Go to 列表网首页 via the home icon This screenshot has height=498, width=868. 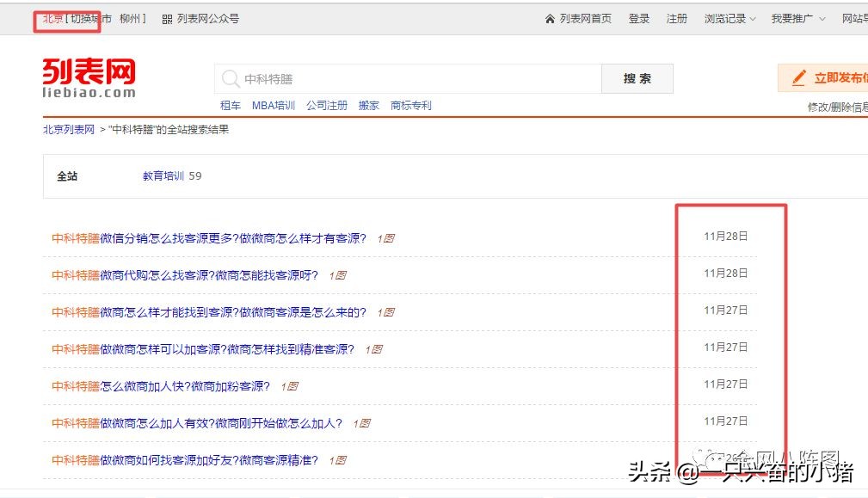pos(550,20)
